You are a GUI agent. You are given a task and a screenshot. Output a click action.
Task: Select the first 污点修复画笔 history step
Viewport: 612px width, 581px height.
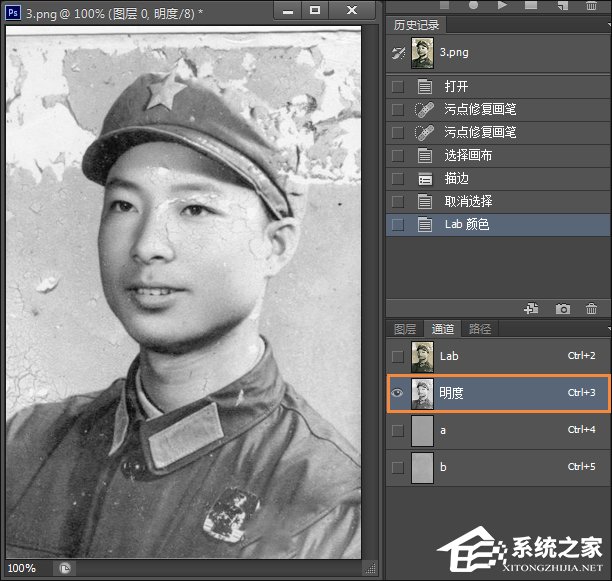coord(498,109)
